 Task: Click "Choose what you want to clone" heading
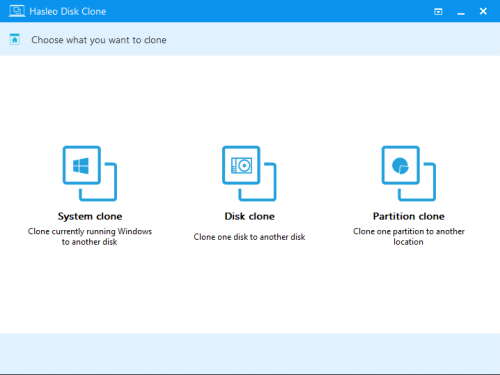(99, 40)
